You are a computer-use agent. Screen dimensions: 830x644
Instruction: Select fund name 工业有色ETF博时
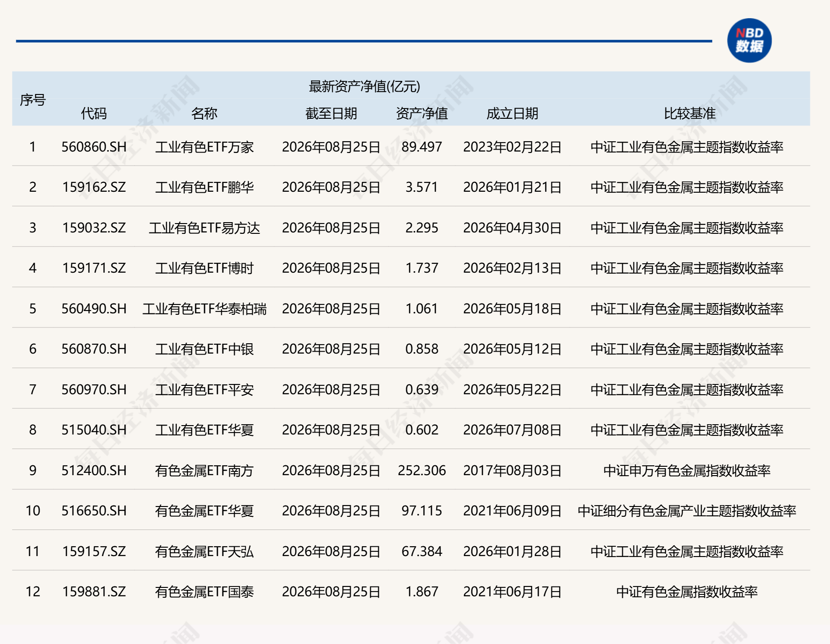click(204, 268)
